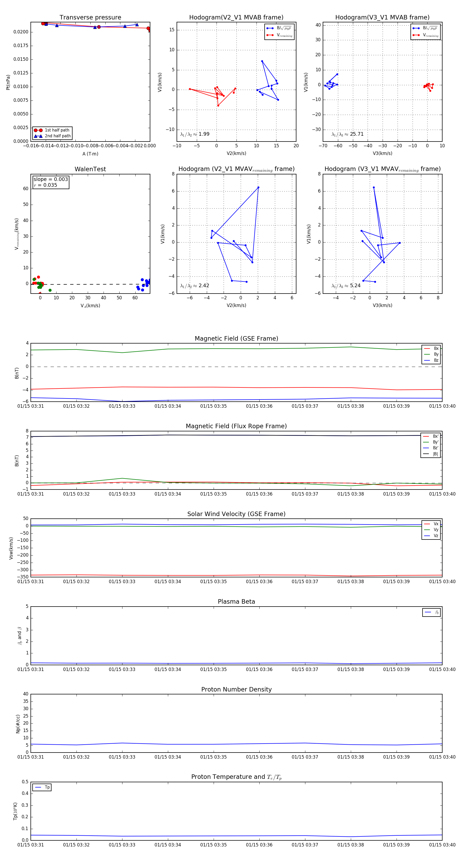Click the λ1/λ2 ≈ 1.99 annotation
Image resolution: width=473 pixels, height=868 pixels.
coord(194,134)
